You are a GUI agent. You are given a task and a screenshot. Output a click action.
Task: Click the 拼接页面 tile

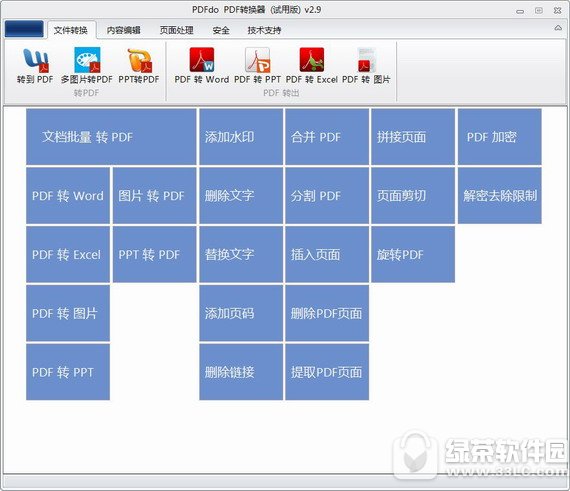pos(413,137)
